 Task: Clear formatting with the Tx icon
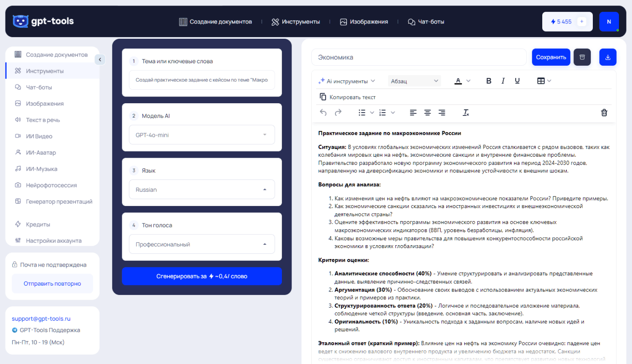point(466,112)
